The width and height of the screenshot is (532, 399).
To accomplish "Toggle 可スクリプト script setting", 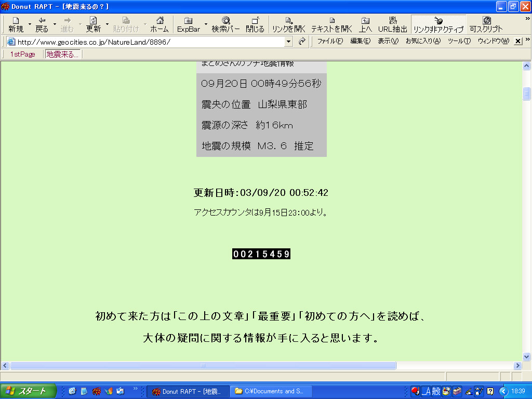I will click(486, 24).
